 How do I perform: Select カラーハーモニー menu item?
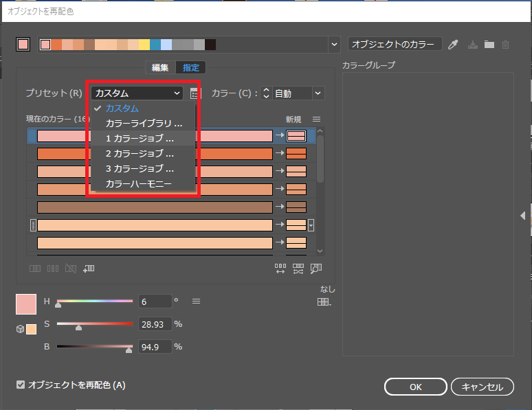tap(144, 184)
